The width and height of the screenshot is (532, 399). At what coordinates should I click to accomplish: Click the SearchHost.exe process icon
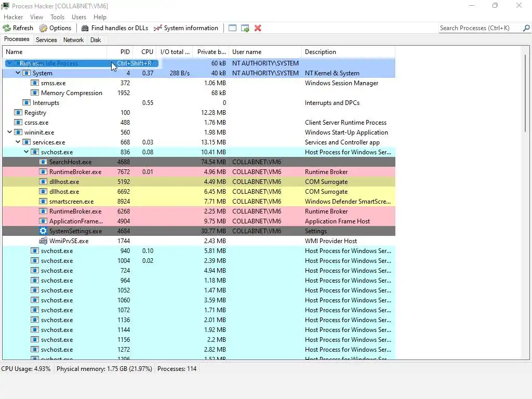pyautogui.click(x=43, y=162)
